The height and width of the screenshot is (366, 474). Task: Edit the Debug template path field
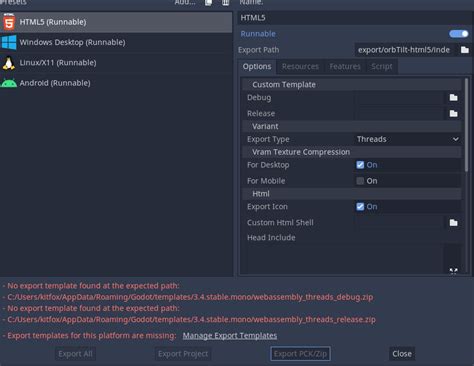[400, 98]
